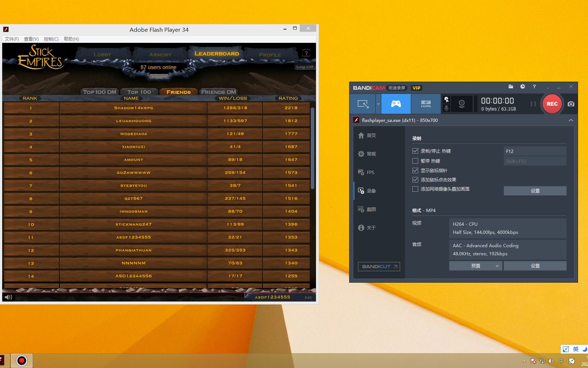Open Lobby tab in Stick Empires

click(x=102, y=55)
